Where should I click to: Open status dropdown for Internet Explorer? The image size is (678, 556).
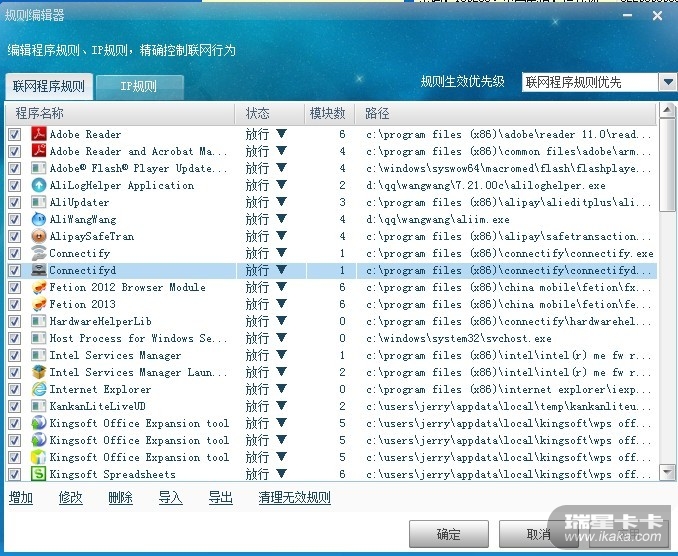tap(281, 389)
